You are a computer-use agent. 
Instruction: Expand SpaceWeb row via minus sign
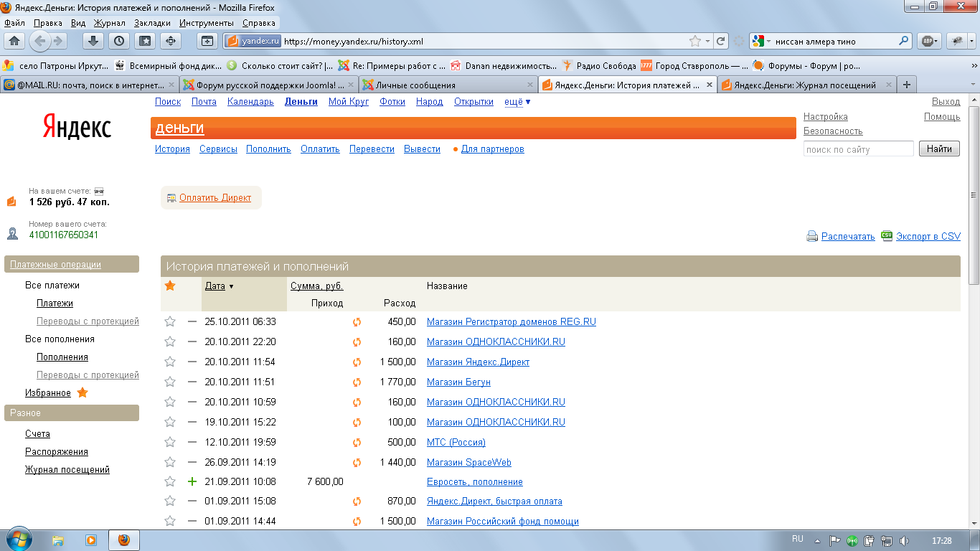pyautogui.click(x=192, y=463)
